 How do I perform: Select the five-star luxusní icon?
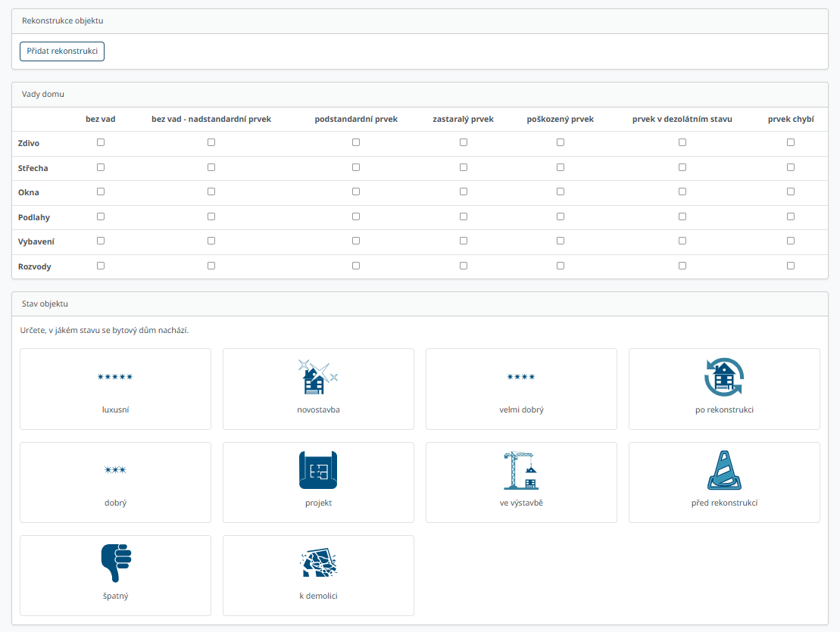pos(115,377)
